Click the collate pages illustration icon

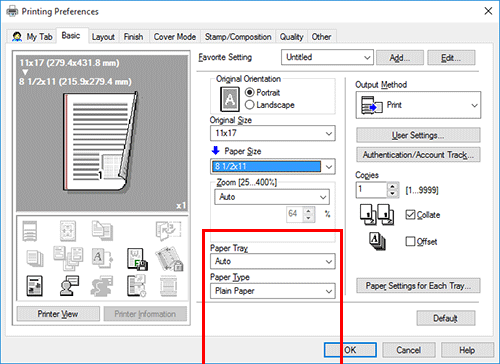[377, 215]
